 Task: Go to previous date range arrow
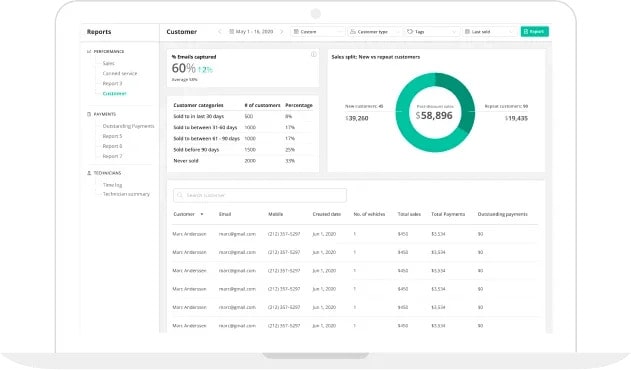(x=219, y=31)
